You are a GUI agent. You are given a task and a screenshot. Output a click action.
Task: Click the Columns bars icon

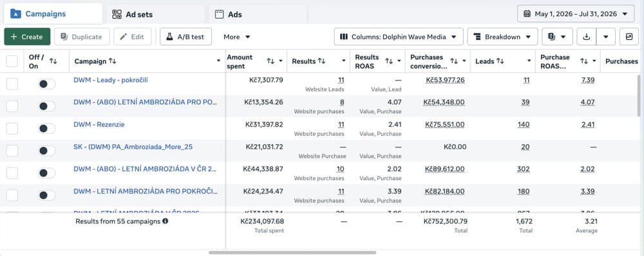click(x=344, y=37)
